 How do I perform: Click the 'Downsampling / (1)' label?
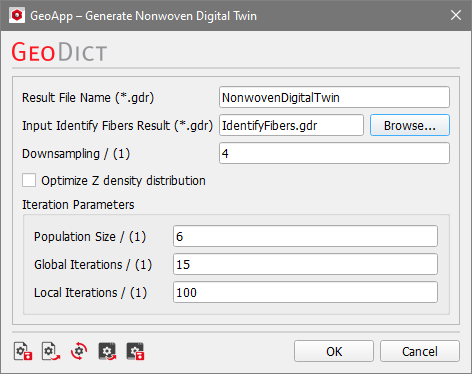76,154
